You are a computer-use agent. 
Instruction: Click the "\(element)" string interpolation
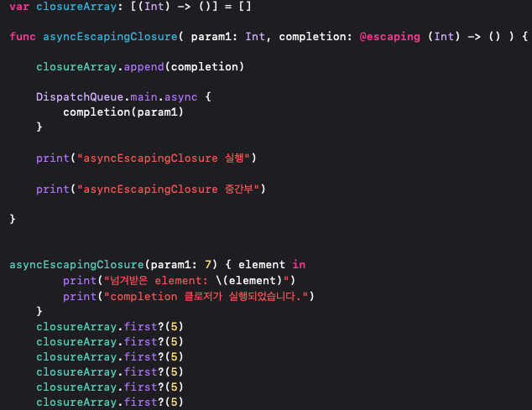(x=249, y=280)
